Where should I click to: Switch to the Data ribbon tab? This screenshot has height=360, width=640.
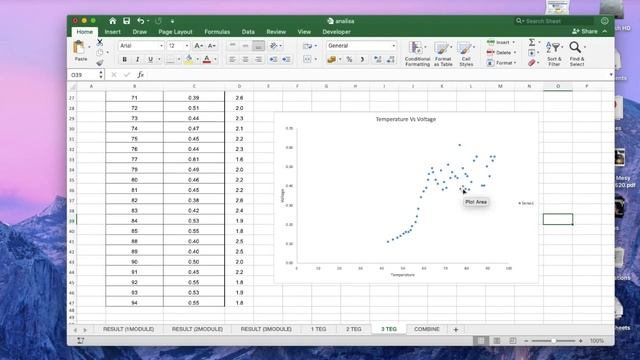coord(248,32)
